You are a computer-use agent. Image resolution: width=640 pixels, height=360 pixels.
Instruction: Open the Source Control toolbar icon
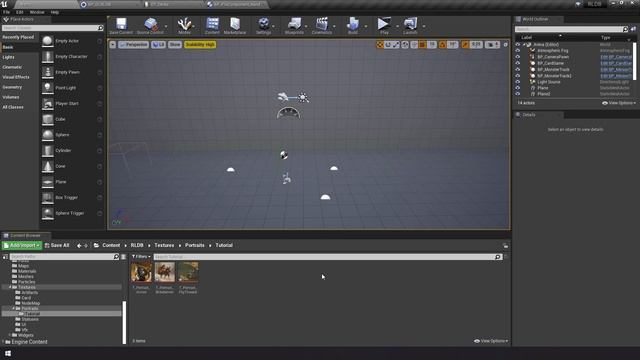151,24
